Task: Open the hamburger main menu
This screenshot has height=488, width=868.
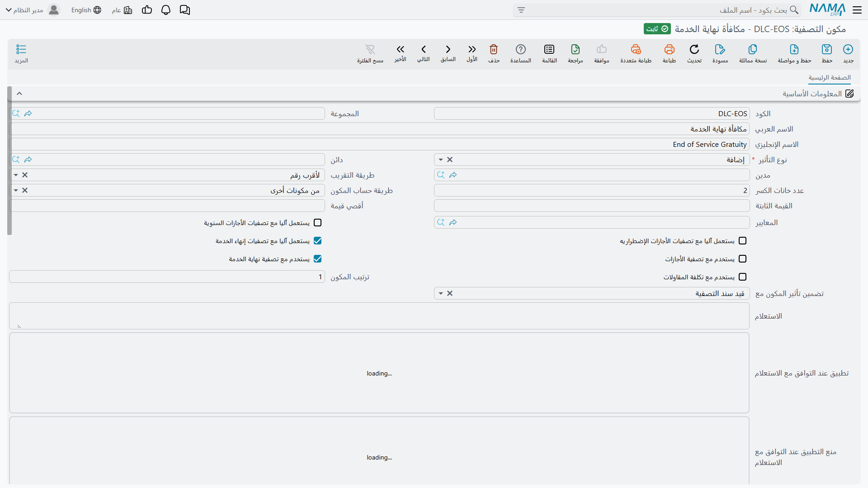Action: 857,10
